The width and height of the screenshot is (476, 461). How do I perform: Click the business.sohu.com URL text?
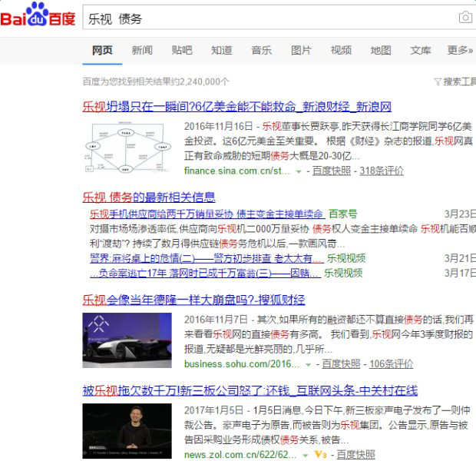[x=242, y=363]
